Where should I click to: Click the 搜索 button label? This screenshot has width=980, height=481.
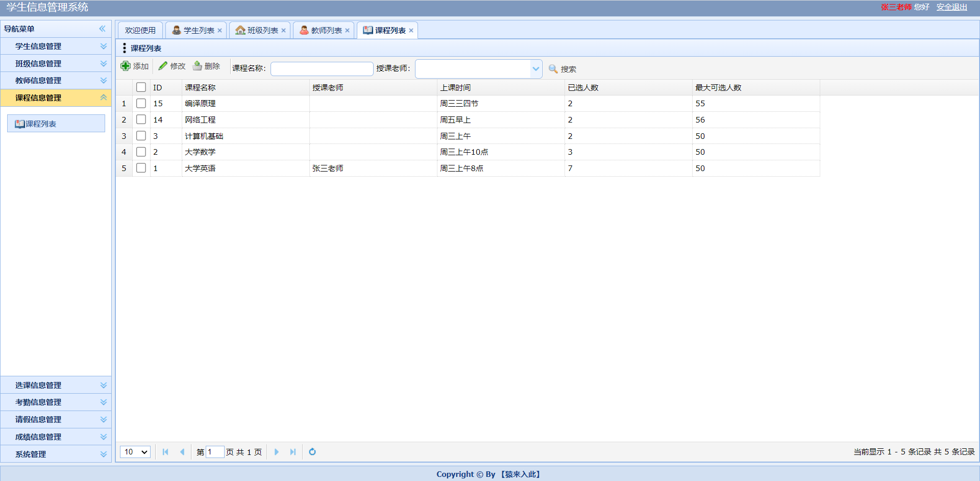569,69
